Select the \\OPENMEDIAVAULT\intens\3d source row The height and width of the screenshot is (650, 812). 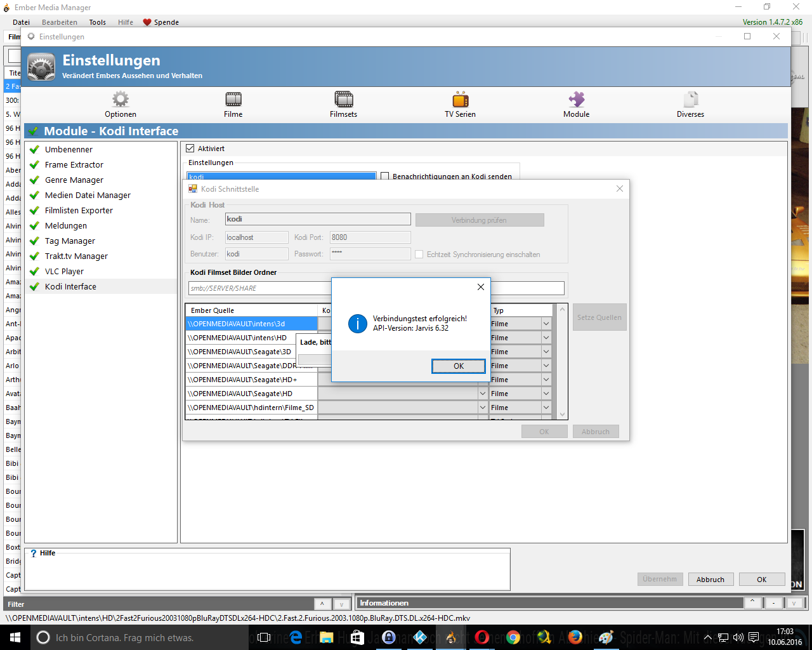(252, 324)
